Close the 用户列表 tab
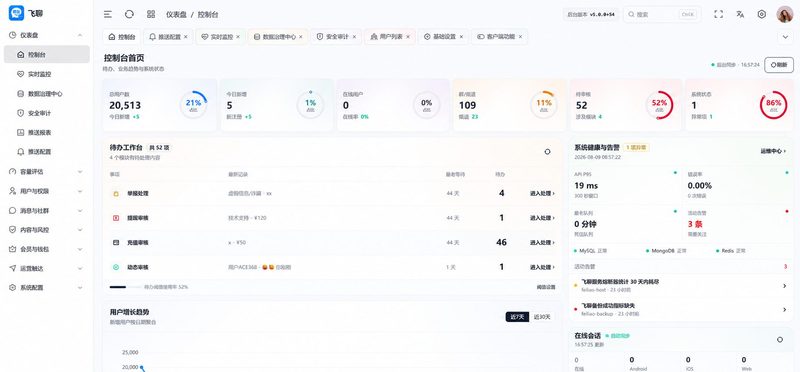The height and width of the screenshot is (372, 800). [x=408, y=37]
